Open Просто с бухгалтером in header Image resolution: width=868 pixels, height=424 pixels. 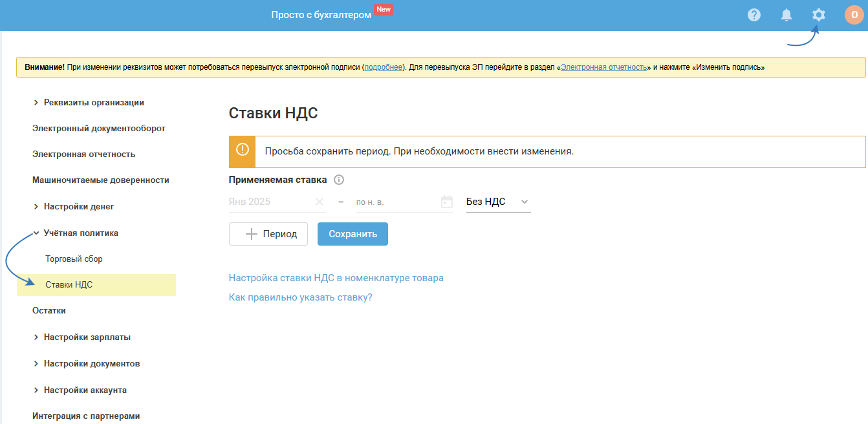point(321,15)
